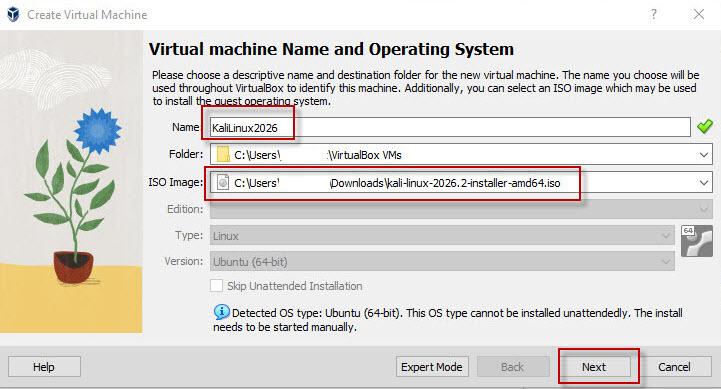Click the blue info icon near Detected OS
The width and height of the screenshot is (721, 389).
[221, 312]
